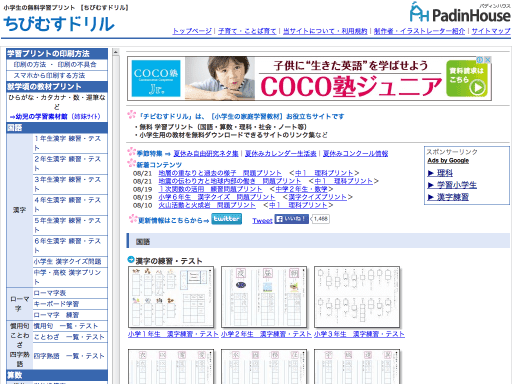Image resolution: width=512 pixels, height=384 pixels.
Task: Click the sidebar scrollbar up arrow
Action: [116, 52]
